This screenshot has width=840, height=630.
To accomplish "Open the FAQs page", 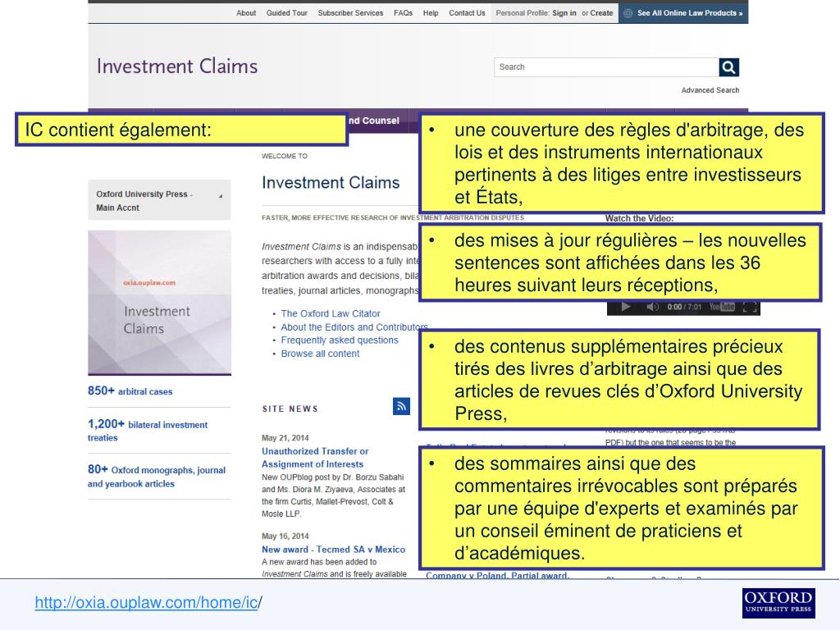I will (403, 13).
